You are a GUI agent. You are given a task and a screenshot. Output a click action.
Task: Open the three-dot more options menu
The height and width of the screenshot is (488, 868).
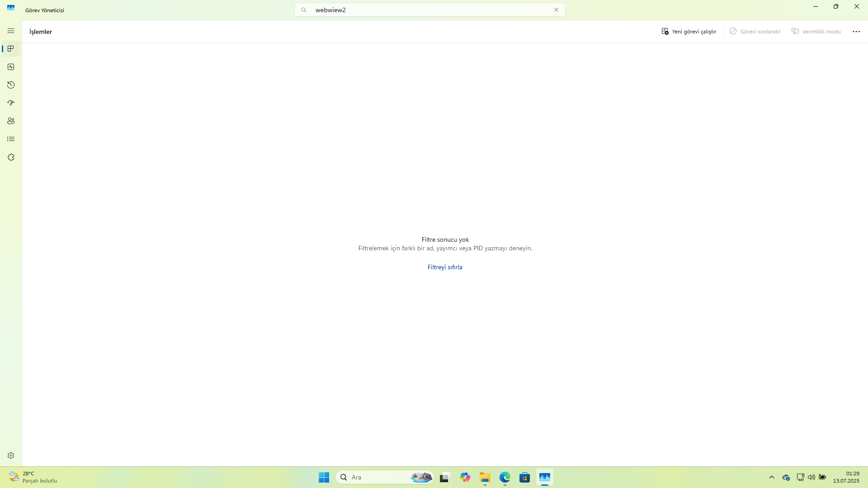tap(856, 32)
